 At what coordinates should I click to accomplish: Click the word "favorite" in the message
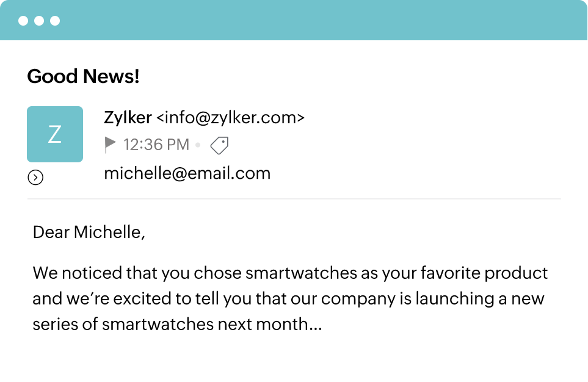pyautogui.click(x=436, y=272)
